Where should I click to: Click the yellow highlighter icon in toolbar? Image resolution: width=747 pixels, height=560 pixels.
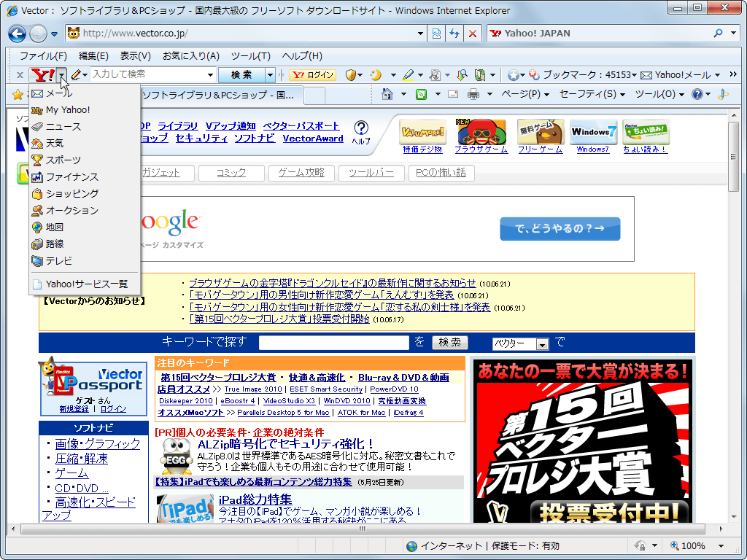click(408, 75)
